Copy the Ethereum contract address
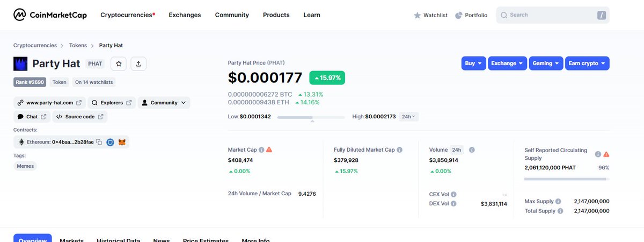The width and height of the screenshot is (644, 242). pyautogui.click(x=99, y=142)
